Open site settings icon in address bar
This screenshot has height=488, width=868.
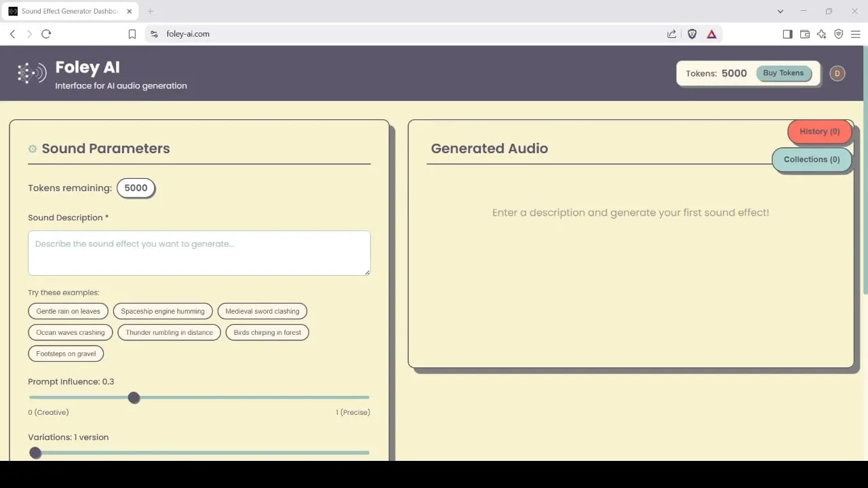click(154, 34)
